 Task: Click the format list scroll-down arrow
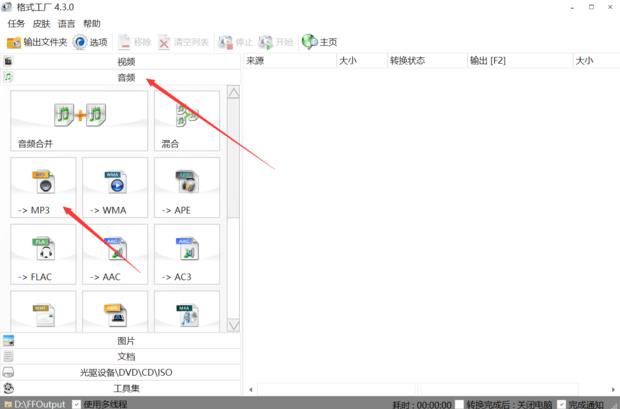[x=233, y=325]
